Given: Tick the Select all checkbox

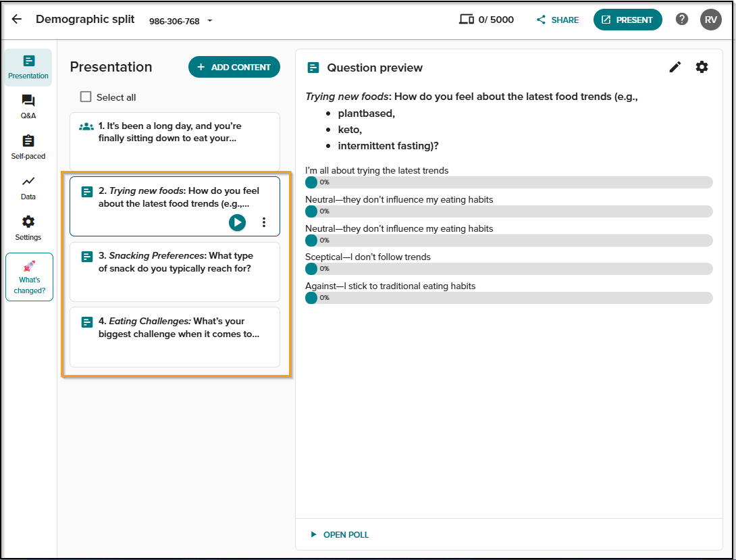Looking at the screenshot, I should [86, 97].
